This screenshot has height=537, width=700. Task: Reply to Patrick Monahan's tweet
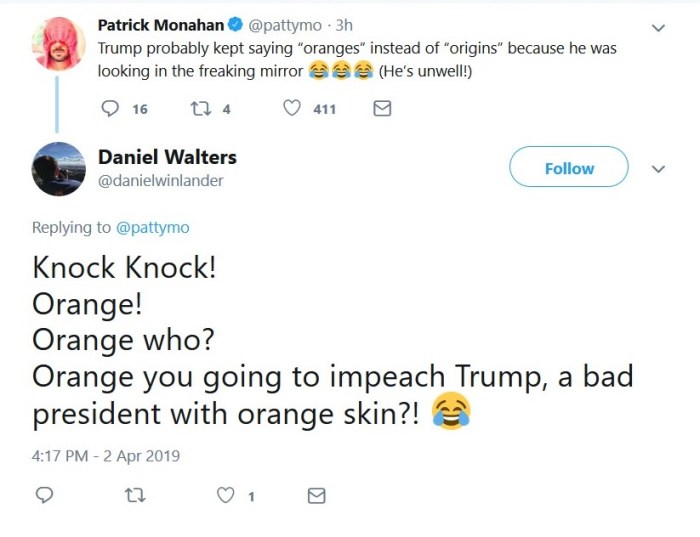coord(111,109)
